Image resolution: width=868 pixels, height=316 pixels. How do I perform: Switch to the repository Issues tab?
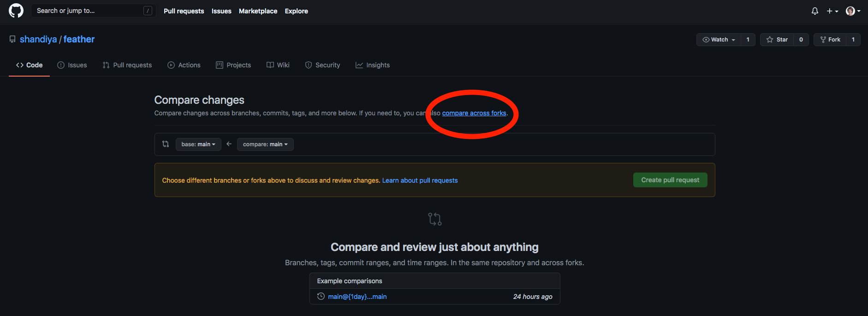click(x=72, y=65)
